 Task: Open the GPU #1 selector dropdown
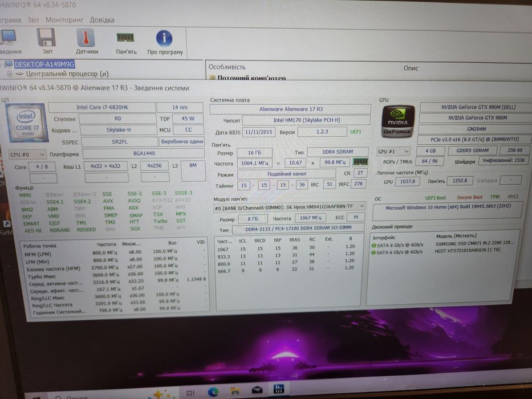(393, 151)
